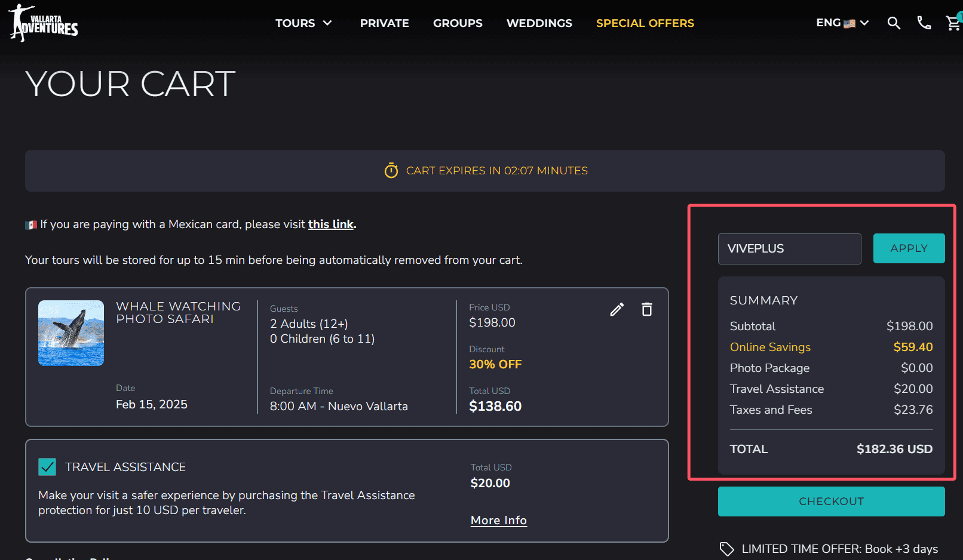Viewport: 963px width, 560px height.
Task: Open the Weddings menu item
Action: pyautogui.click(x=539, y=23)
